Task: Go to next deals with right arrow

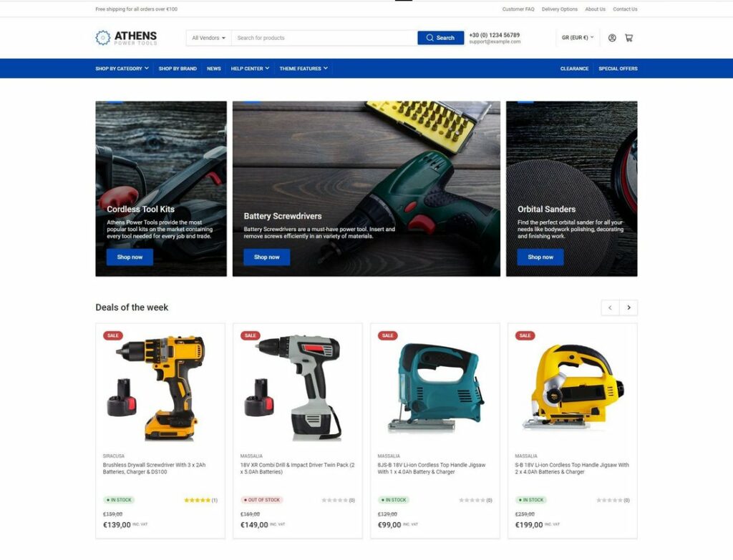Action: click(x=628, y=308)
